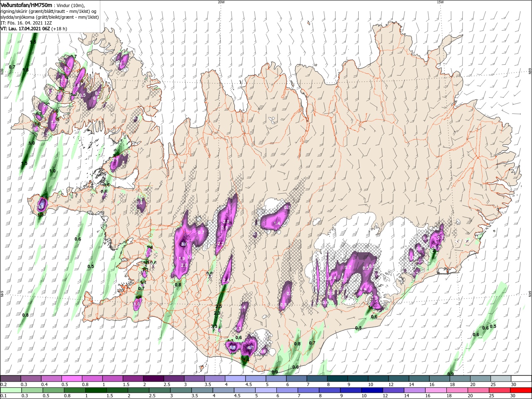
Task: Click the dark navy swatch labeled 10 in the rain legend
Action: point(371,390)
